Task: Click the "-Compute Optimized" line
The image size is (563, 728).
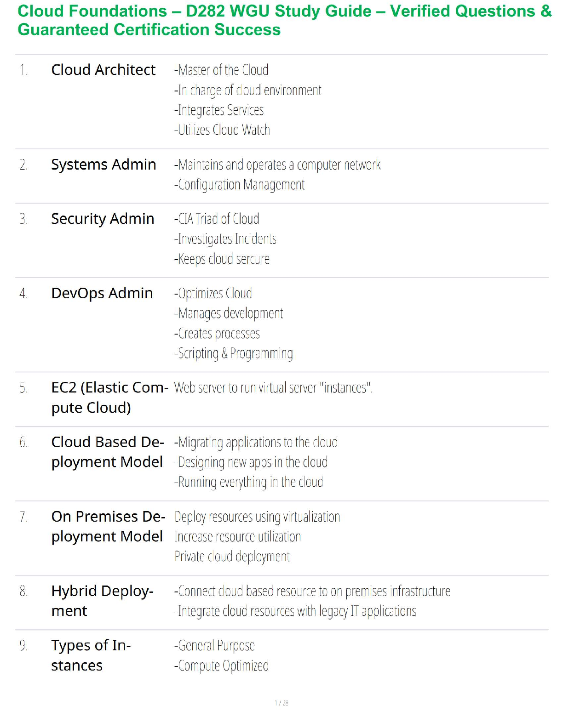Action: point(221,665)
